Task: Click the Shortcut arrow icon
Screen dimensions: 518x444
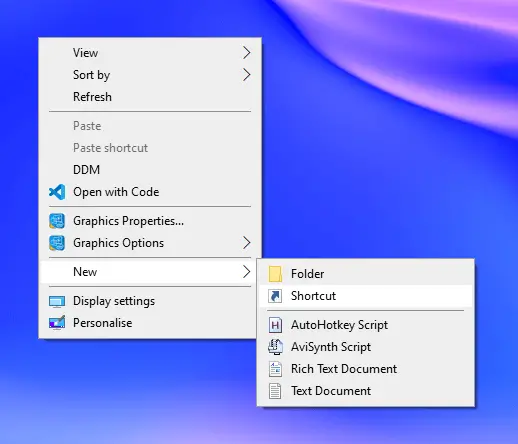Action: pos(275,296)
